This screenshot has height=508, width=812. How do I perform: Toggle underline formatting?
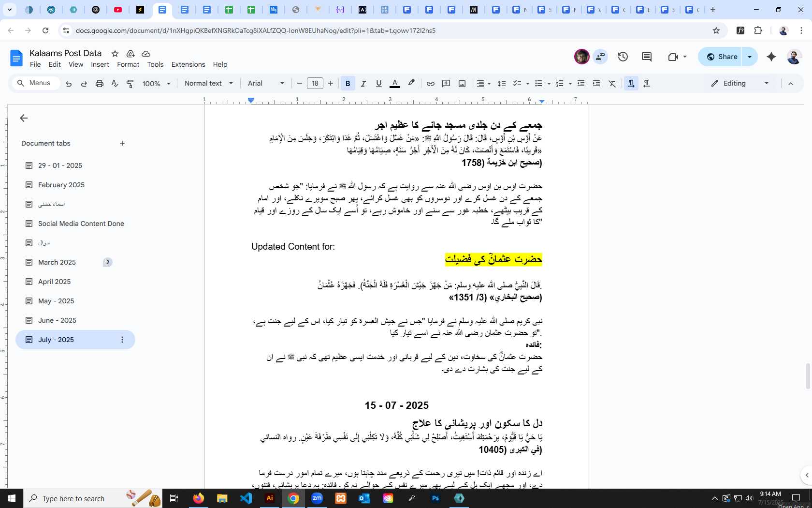[379, 84]
